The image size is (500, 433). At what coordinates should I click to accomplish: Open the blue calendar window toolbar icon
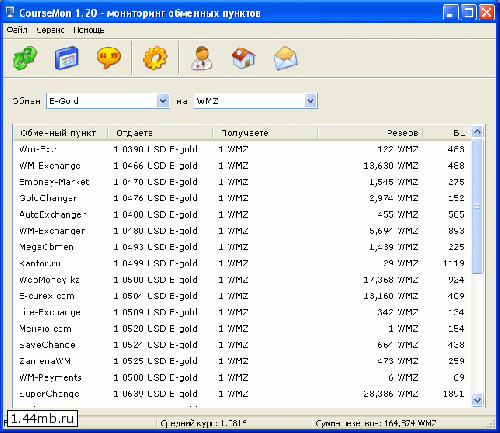coord(66,58)
